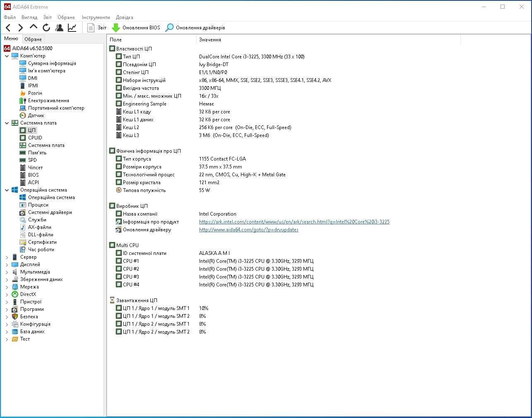The width and height of the screenshot is (532, 418).
Task: Select Сертифікати in the tree
Action: coord(42,242)
